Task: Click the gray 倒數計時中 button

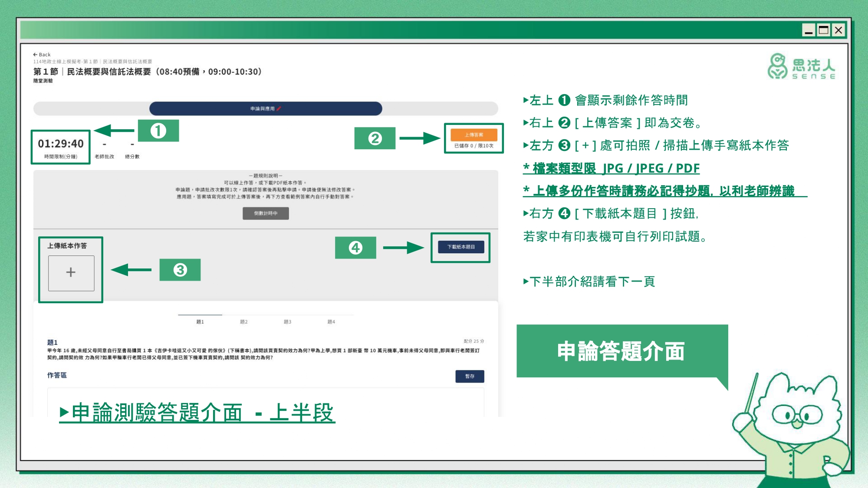Action: (x=266, y=213)
